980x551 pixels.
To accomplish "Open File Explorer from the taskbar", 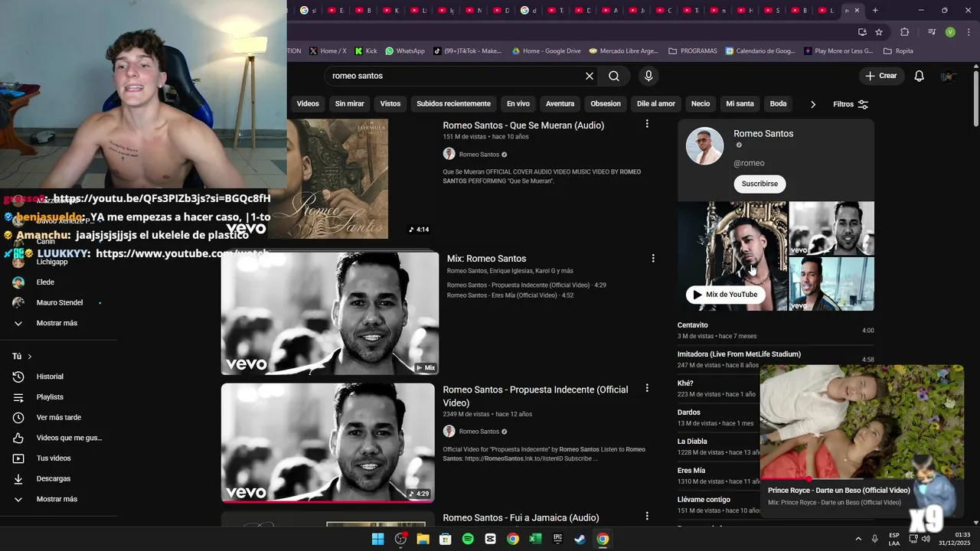I will coord(423,539).
